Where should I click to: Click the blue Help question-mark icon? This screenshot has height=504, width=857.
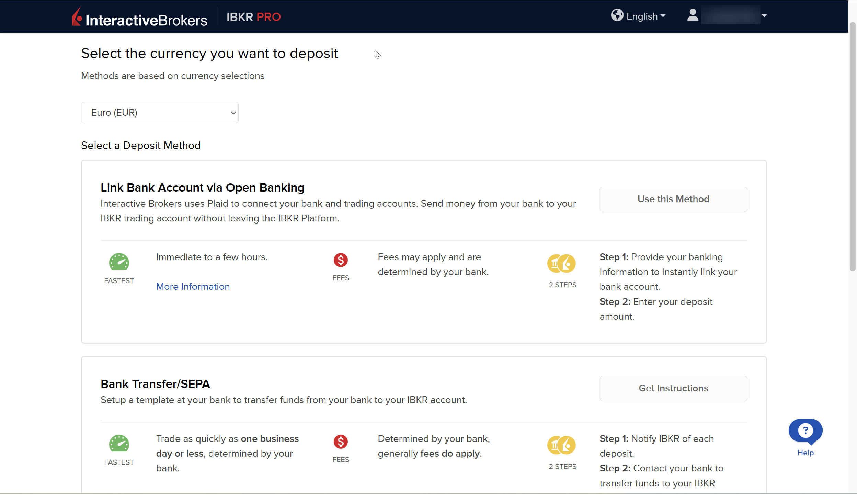click(x=805, y=431)
